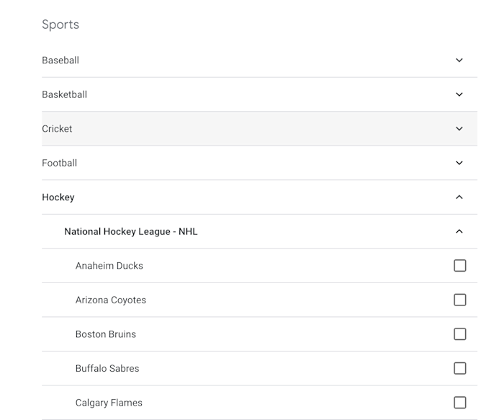Viewport: 504px width, 420px height.
Task: Click National Hockey League - NHL label
Action: click(x=130, y=231)
